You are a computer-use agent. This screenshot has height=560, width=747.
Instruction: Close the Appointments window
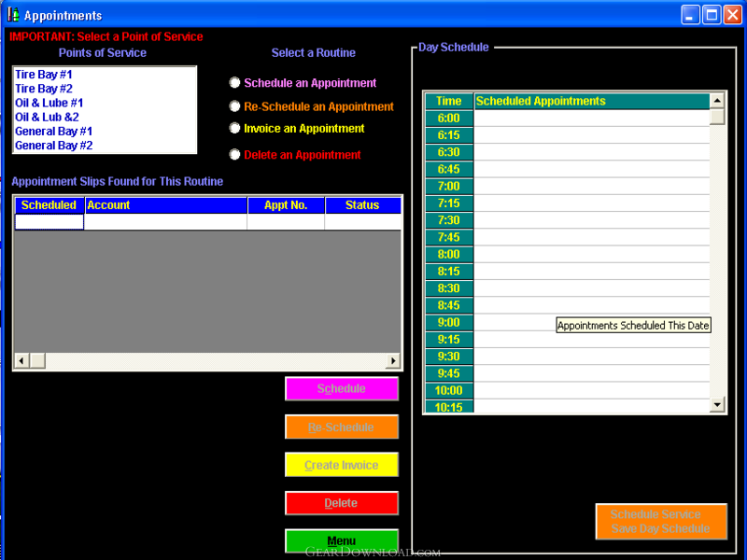tap(733, 15)
